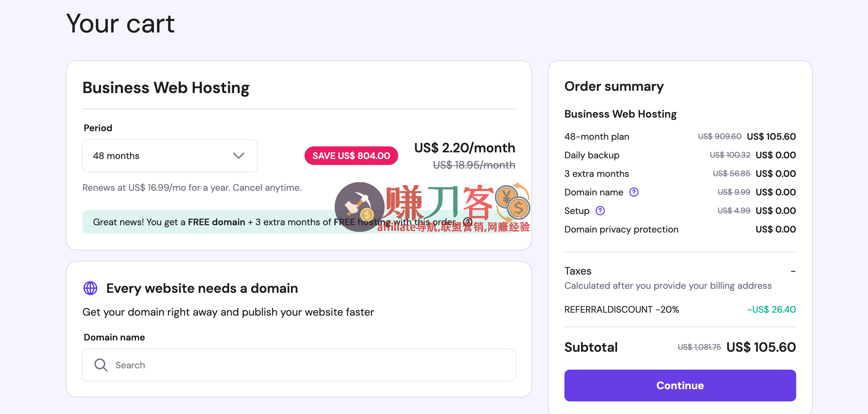Open the 48 months period dropdown

(169, 156)
